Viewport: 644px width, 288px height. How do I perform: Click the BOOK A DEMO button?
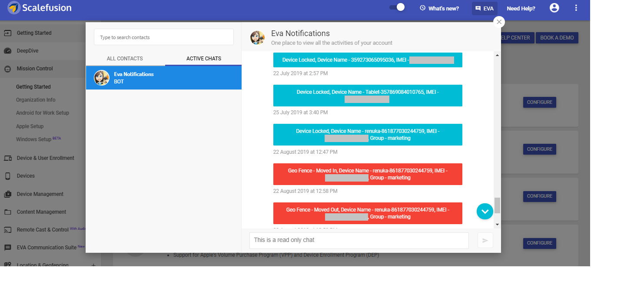557,38
